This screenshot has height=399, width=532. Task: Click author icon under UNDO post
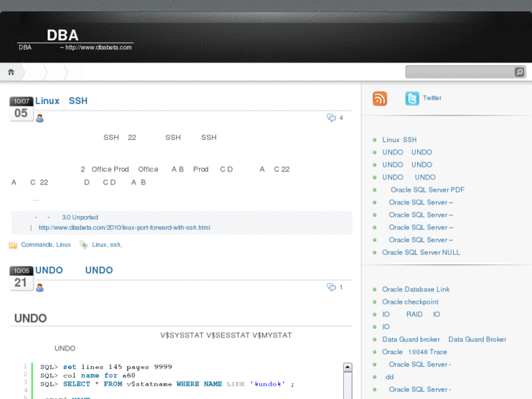click(40, 288)
